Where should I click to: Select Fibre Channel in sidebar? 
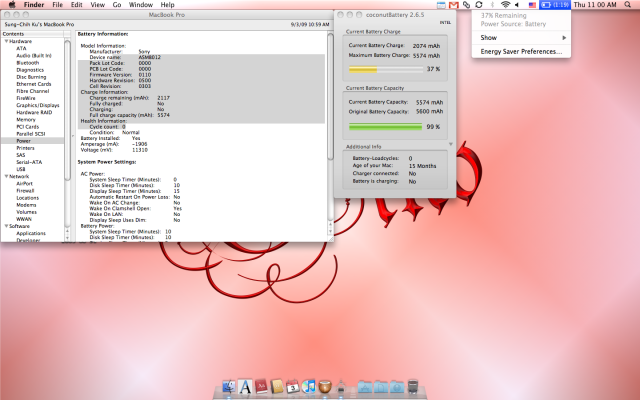tap(33, 91)
